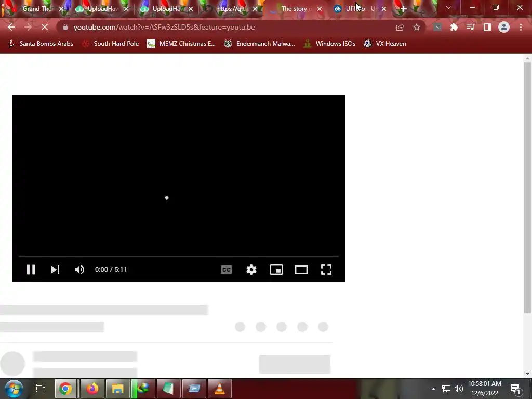Viewport: 532px width, 399px height.
Task: Close the Ufile.io tab
Action: click(384, 9)
